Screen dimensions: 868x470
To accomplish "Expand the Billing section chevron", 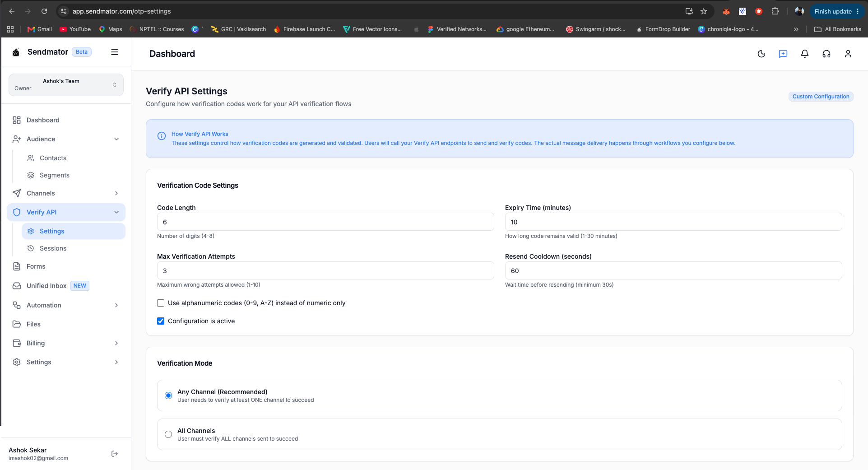I will point(116,343).
